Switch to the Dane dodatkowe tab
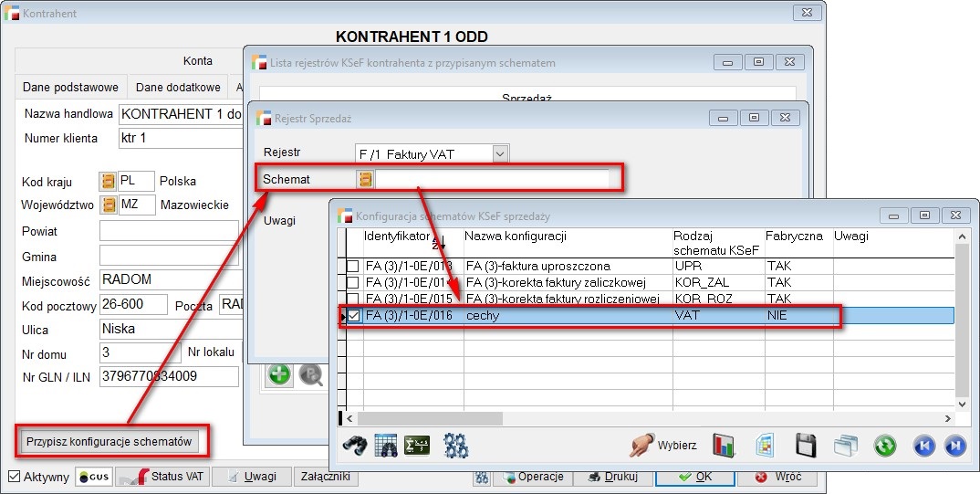Image resolution: width=980 pixels, height=494 pixels. [178, 88]
